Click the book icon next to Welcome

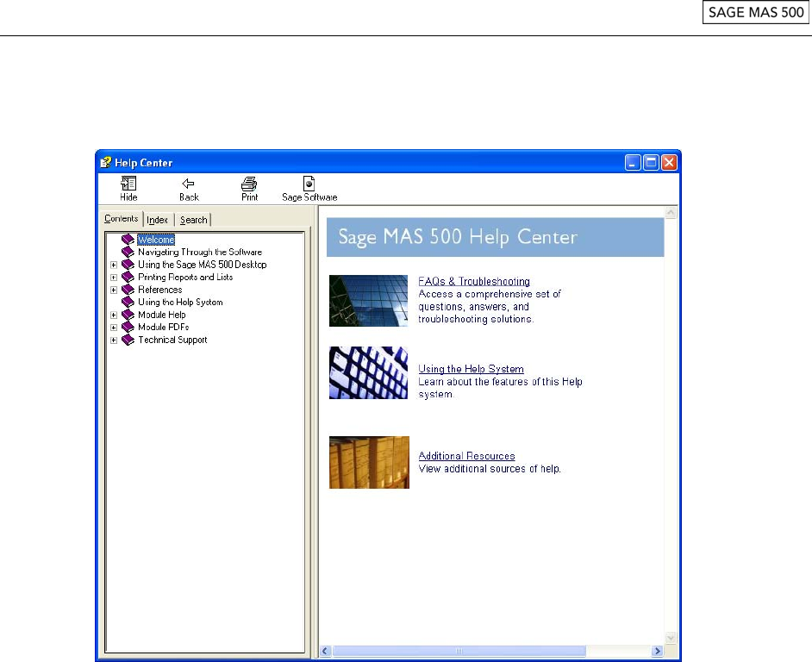click(128, 240)
